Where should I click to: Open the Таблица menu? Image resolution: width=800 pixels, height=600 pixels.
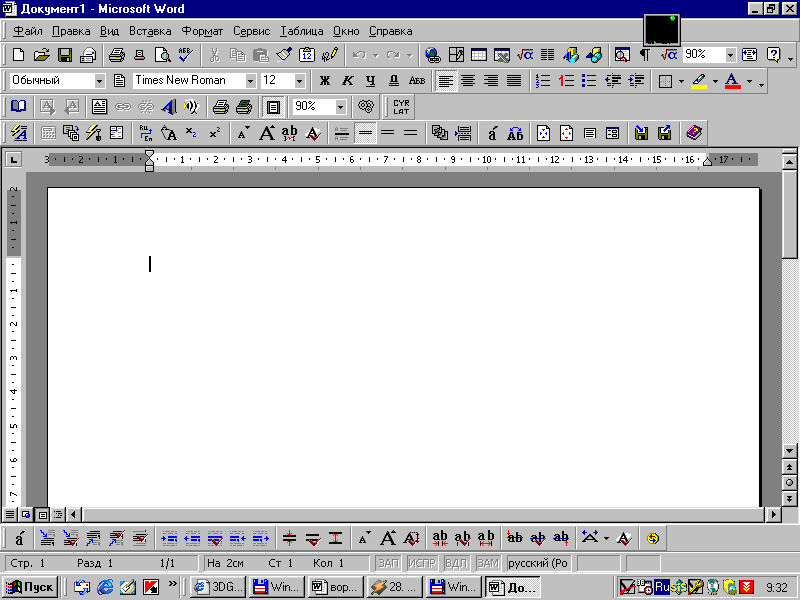pyautogui.click(x=302, y=31)
